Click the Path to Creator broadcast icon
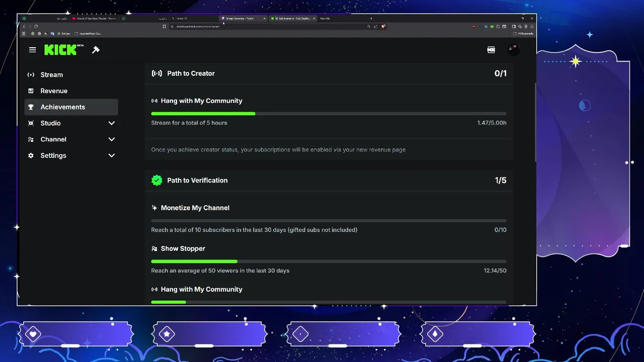 coord(157,73)
